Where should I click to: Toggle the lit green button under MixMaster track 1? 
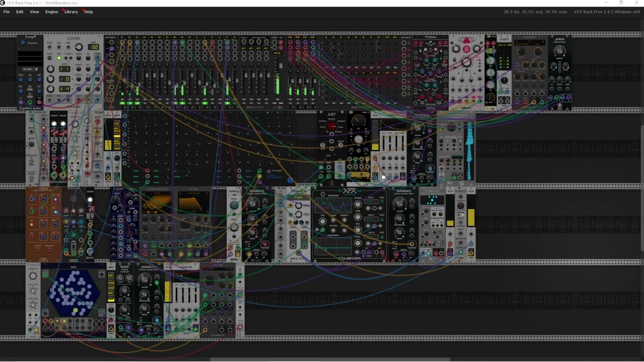[x=122, y=103]
